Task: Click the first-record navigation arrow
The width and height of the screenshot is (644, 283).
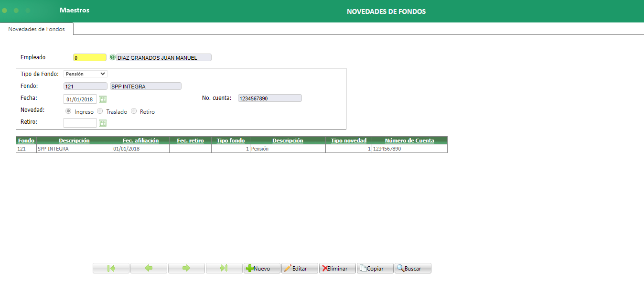Action: click(111, 268)
